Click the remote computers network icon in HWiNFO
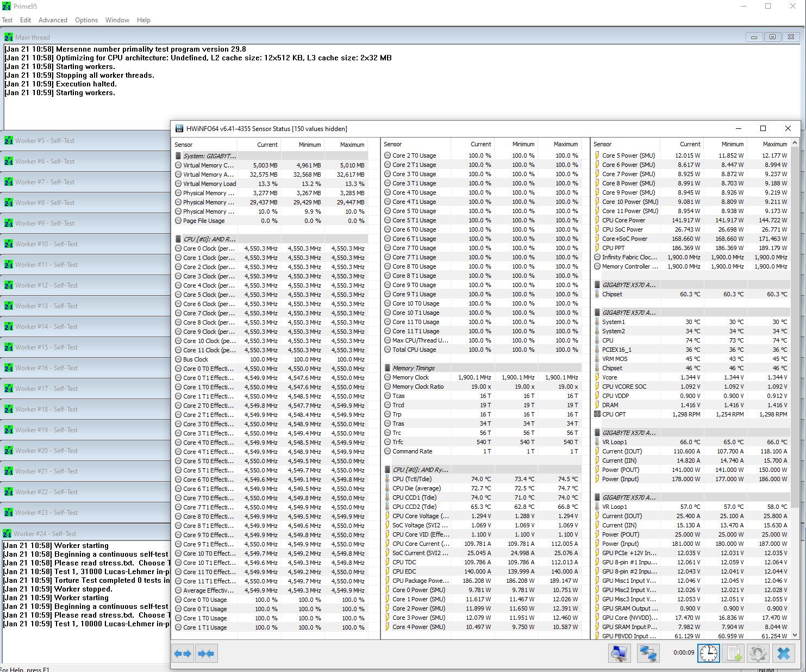 pyautogui.click(x=648, y=653)
